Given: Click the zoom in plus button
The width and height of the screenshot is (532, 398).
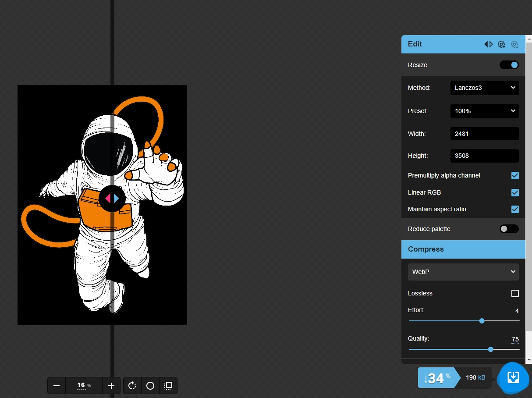Looking at the screenshot, I should pyautogui.click(x=111, y=386).
